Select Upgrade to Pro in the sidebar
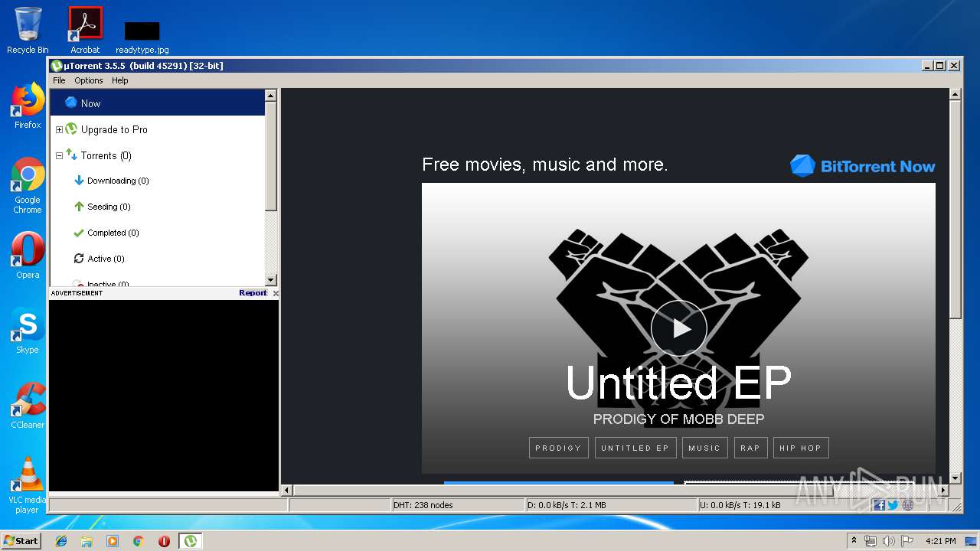 click(x=114, y=129)
